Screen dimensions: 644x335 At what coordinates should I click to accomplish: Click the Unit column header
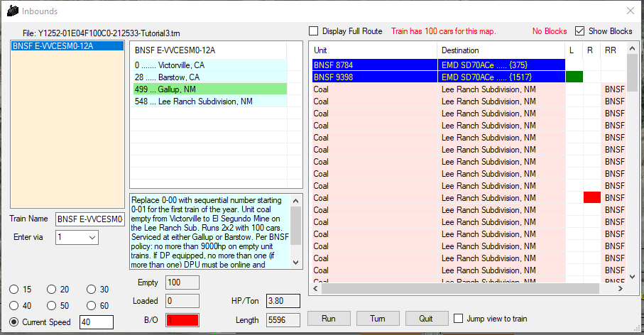click(x=373, y=50)
